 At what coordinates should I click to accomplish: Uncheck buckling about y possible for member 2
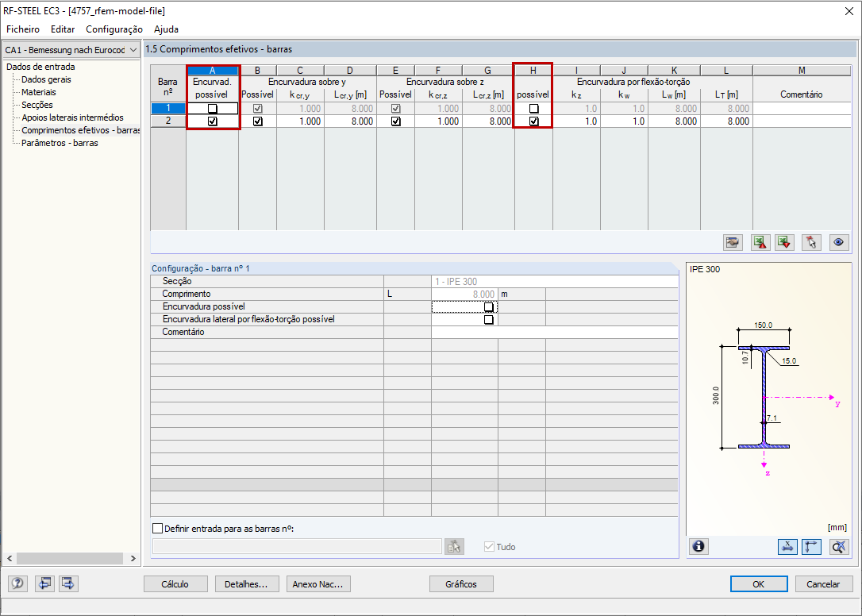[x=258, y=121]
